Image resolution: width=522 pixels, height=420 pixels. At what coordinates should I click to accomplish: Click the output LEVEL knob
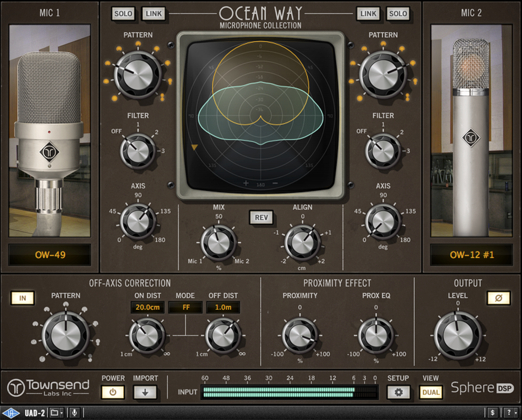point(458,336)
